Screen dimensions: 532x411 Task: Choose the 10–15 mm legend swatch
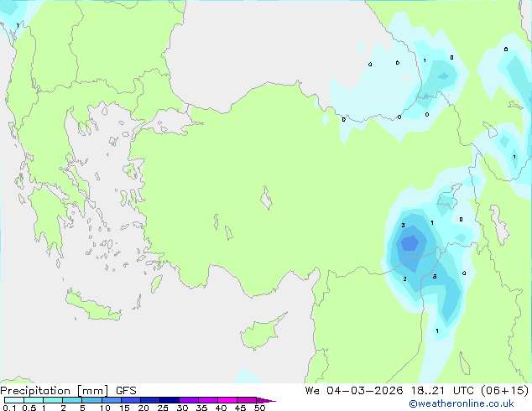click(x=112, y=400)
